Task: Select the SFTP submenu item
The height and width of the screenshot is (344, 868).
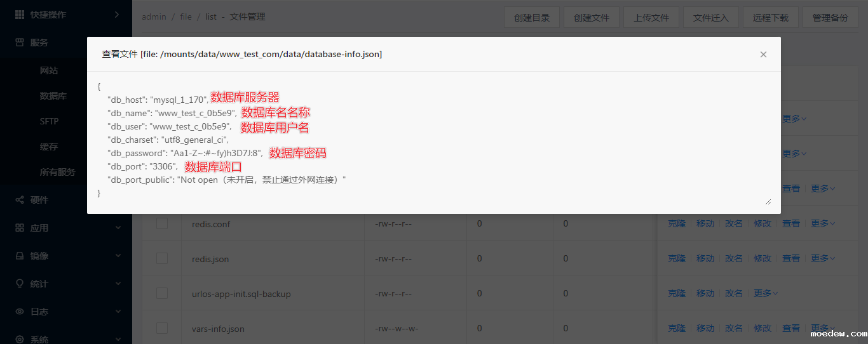Action: [x=49, y=121]
